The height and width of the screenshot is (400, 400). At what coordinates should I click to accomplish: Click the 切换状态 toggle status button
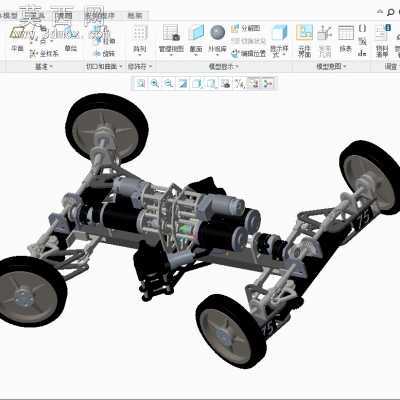249,41
